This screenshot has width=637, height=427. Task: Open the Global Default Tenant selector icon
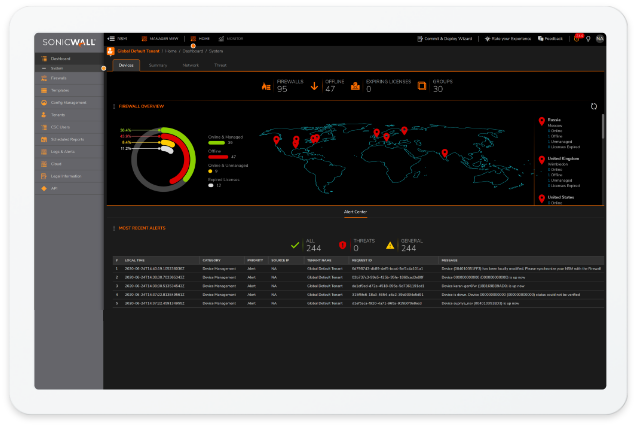point(110,51)
